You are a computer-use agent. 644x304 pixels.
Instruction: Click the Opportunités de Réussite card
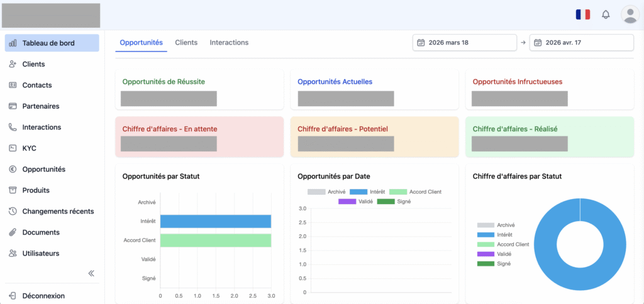199,89
